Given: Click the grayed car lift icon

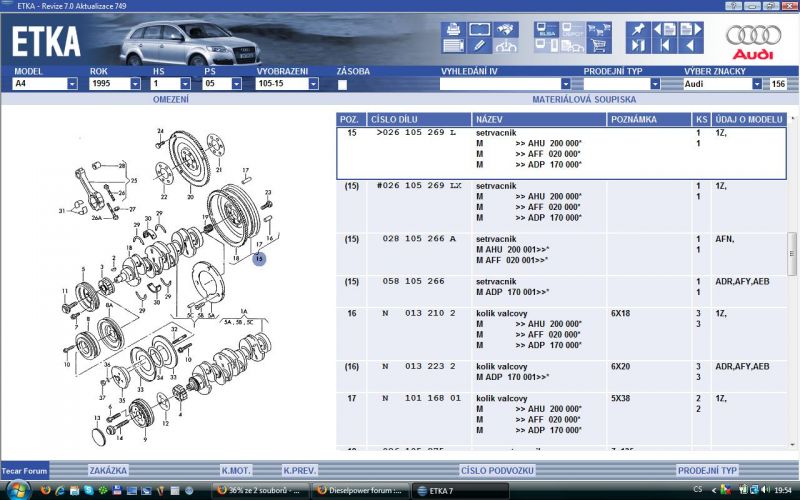Looking at the screenshot, I should (x=506, y=46).
